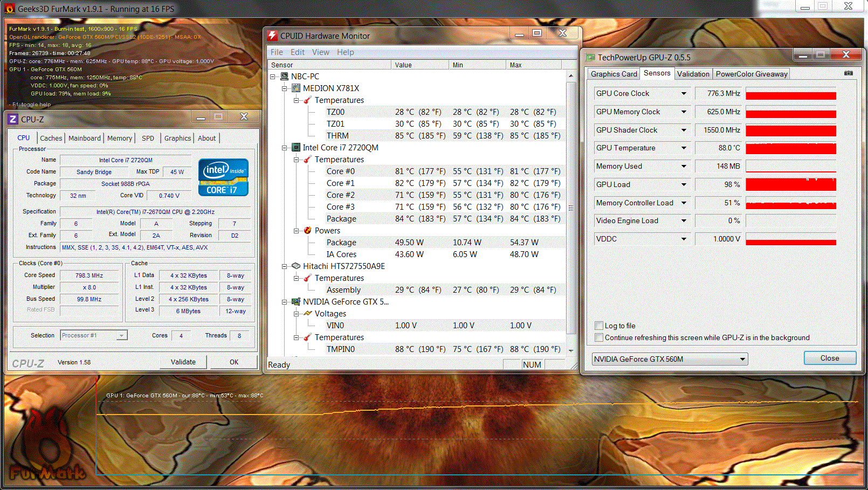Collapse the Hitachi HTS727550A9E node
Image resolution: width=868 pixels, height=490 pixels.
click(x=285, y=266)
